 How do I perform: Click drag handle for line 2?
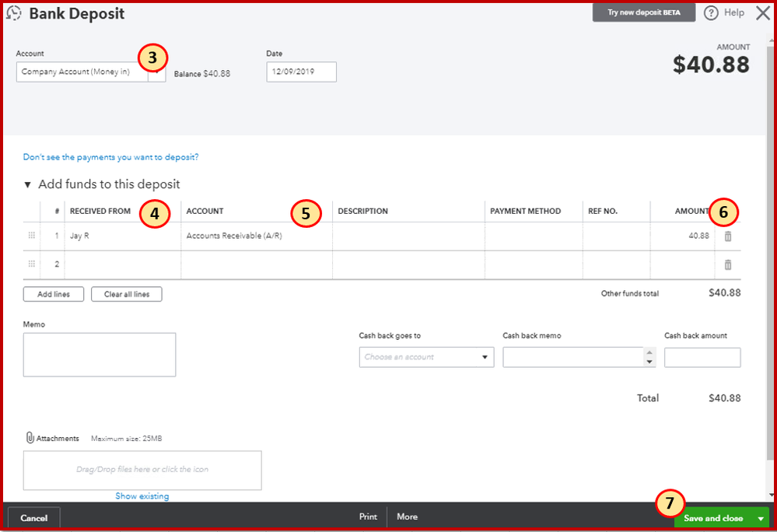(x=32, y=264)
